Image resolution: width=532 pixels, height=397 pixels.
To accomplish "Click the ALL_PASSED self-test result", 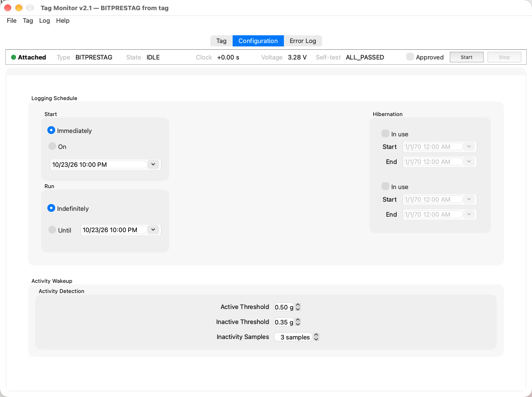I will tap(365, 58).
